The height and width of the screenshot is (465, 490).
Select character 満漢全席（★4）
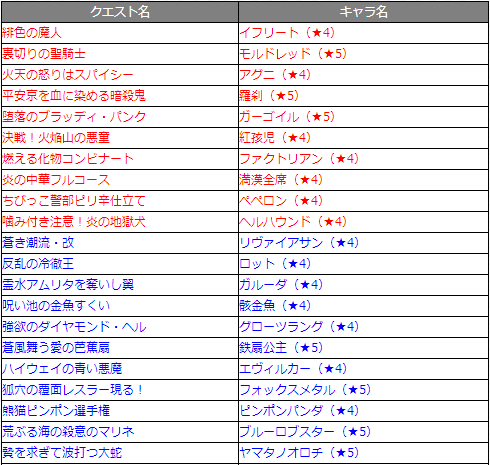(281, 180)
